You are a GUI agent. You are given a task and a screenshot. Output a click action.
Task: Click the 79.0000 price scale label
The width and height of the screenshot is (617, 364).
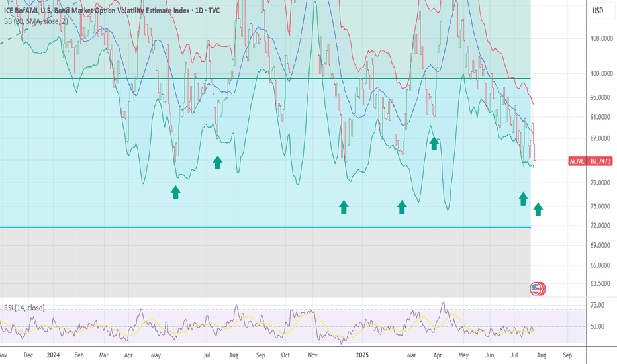601,183
